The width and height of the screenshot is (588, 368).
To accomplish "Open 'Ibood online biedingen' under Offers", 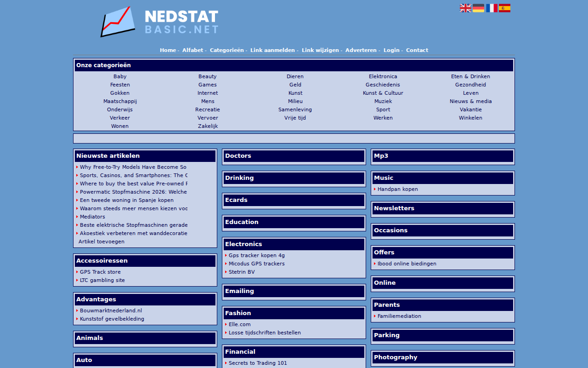I will (407, 264).
